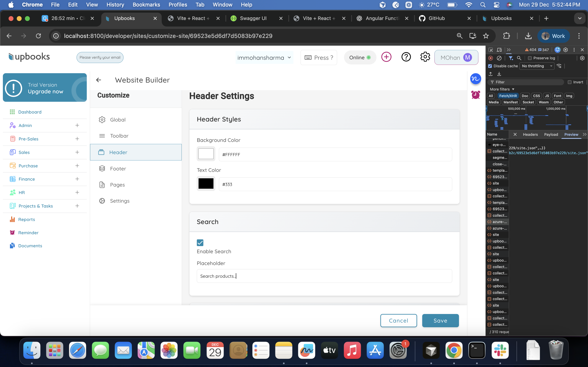
Task: Switch to the Swagger UI browser tab
Action: pyautogui.click(x=253, y=18)
